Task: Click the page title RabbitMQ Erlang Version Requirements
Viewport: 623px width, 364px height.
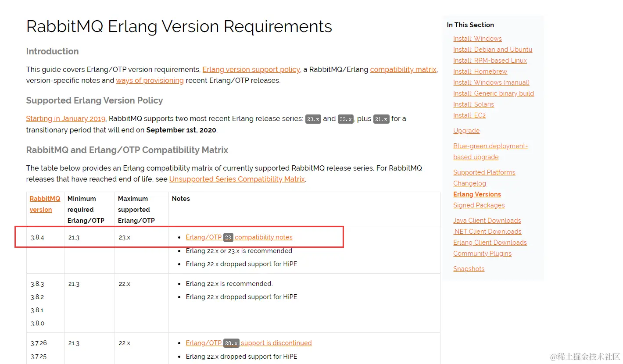Action: (179, 26)
